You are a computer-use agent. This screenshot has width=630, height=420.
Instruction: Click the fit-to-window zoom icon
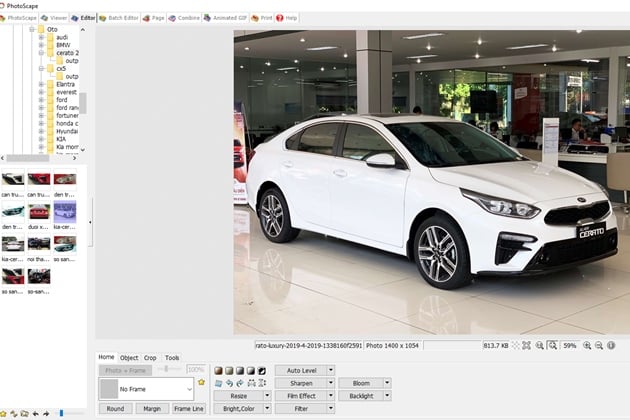pos(553,346)
